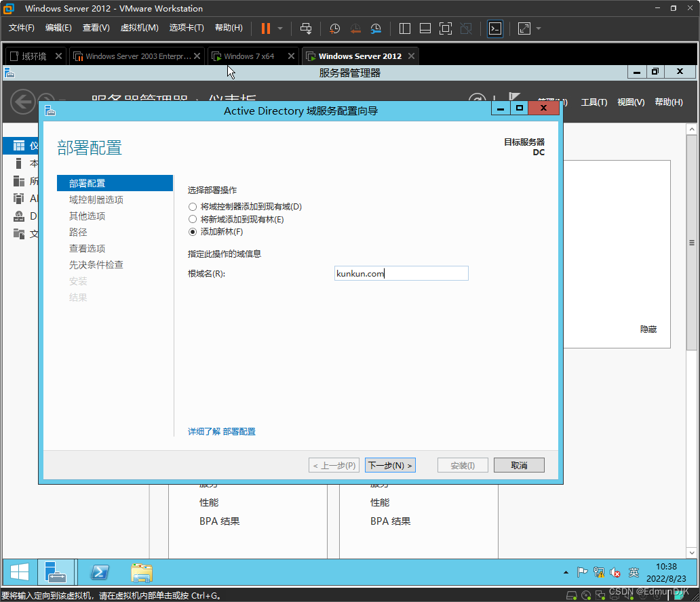Switch to the 域环境 tab
This screenshot has height=602, width=700.
click(x=34, y=56)
